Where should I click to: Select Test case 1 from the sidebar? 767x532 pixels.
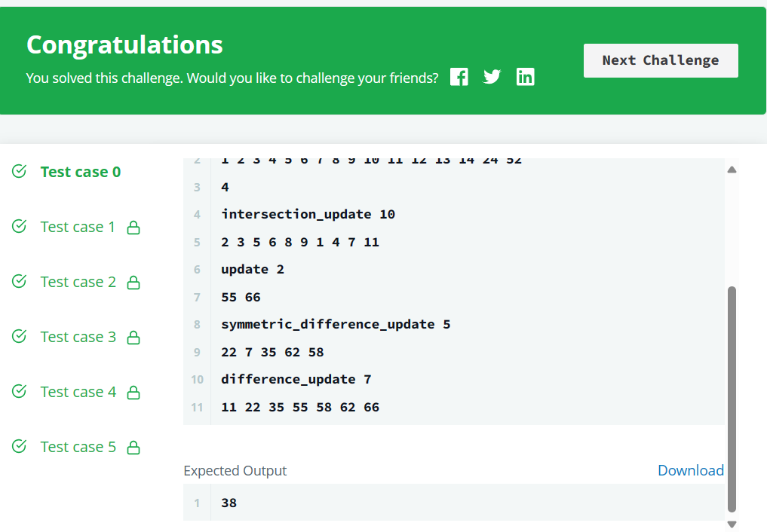click(x=78, y=227)
